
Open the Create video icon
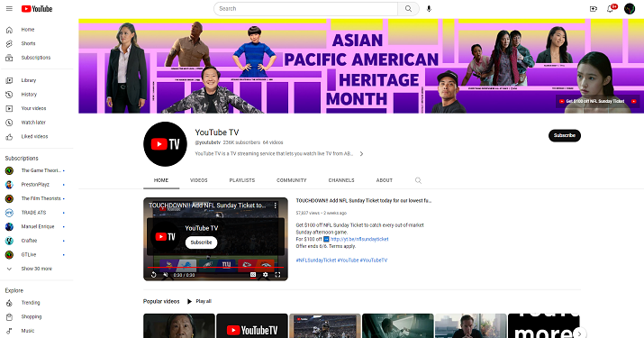point(593,9)
